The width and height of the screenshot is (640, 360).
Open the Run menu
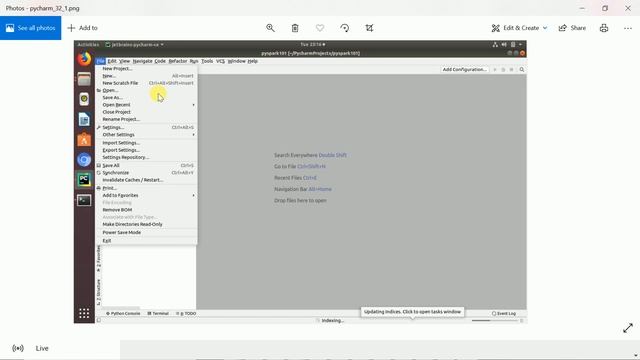[194, 61]
